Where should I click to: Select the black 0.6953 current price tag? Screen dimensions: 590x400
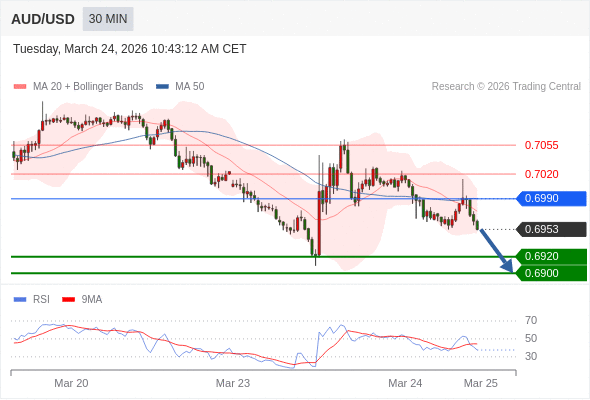click(x=551, y=229)
